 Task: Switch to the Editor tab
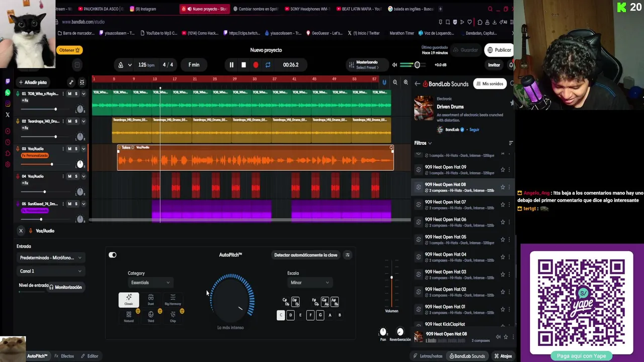pos(90,356)
